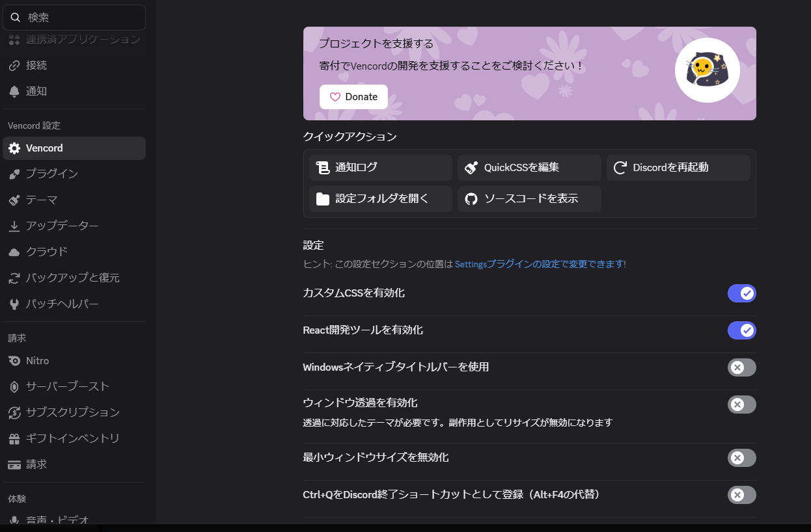Click Discordを再起動 button

tap(678, 168)
